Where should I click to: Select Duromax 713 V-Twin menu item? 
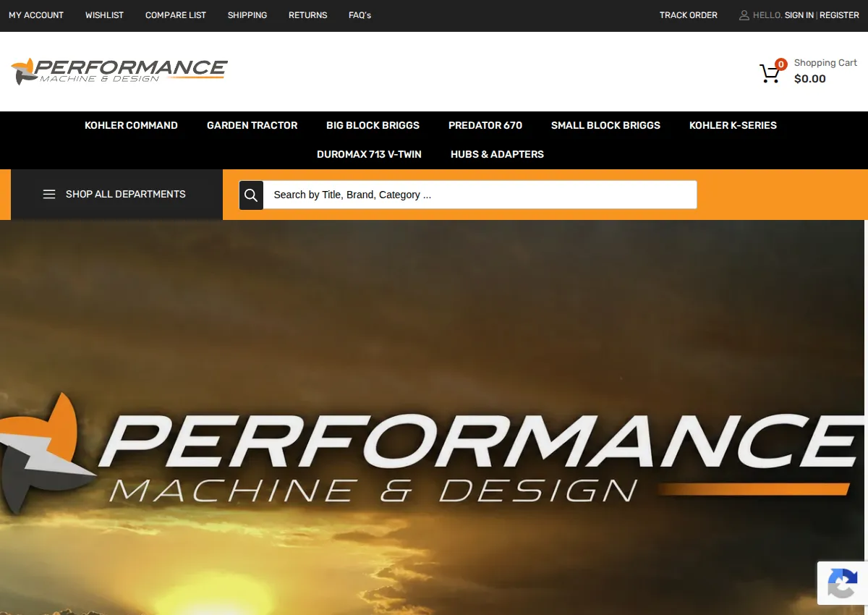369,154
